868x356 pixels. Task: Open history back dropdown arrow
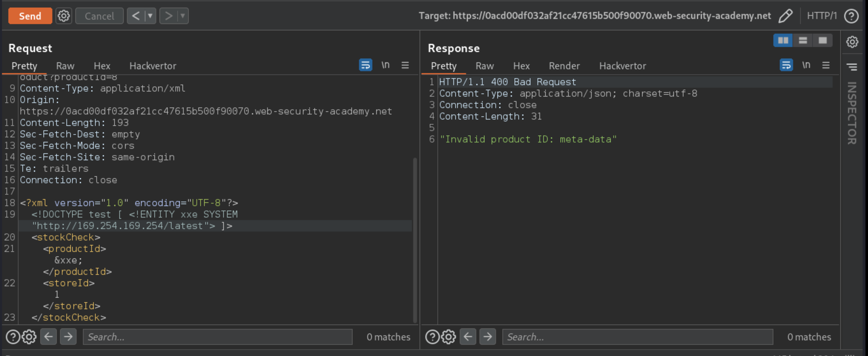coord(150,16)
